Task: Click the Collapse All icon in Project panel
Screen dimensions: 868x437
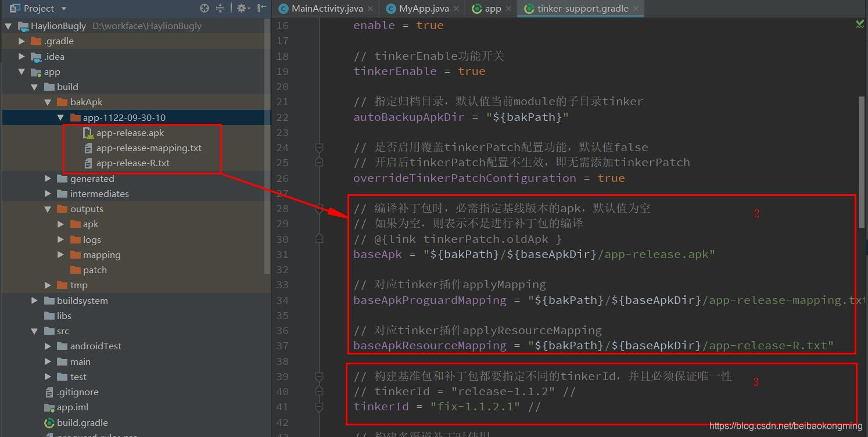Action: pos(220,8)
